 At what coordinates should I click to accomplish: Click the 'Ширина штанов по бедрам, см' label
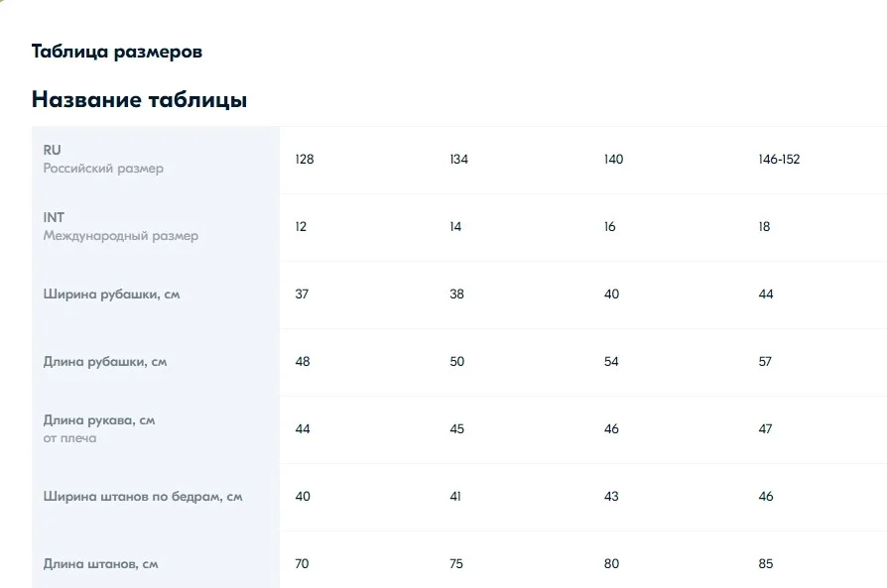coord(143,497)
